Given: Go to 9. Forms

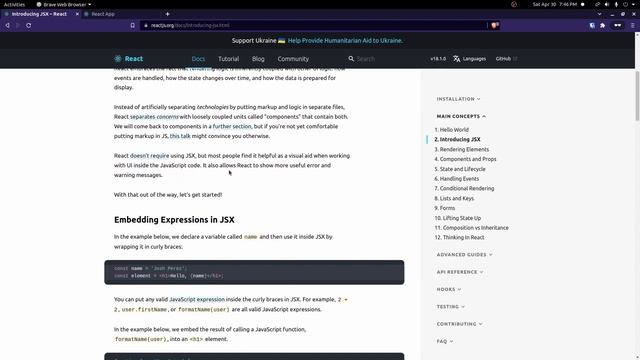Looking at the screenshot, I should tap(444, 208).
